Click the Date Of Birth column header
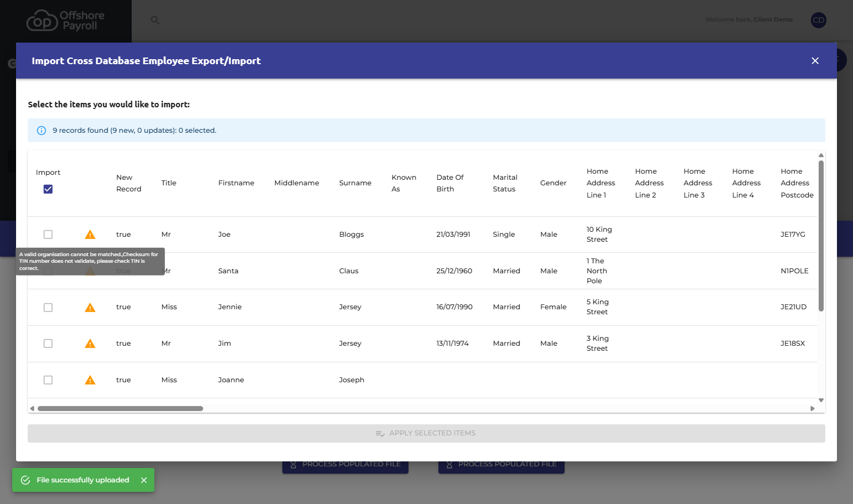853x504 pixels. (450, 183)
